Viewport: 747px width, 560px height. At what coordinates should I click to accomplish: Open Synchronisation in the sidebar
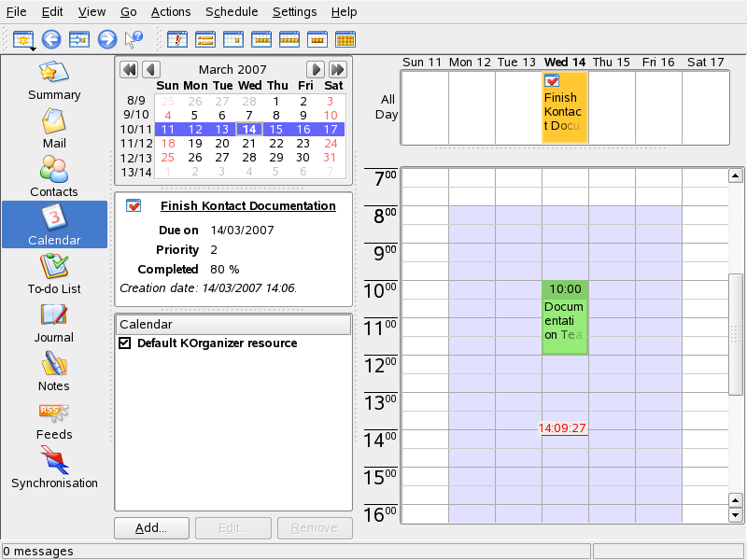click(54, 469)
